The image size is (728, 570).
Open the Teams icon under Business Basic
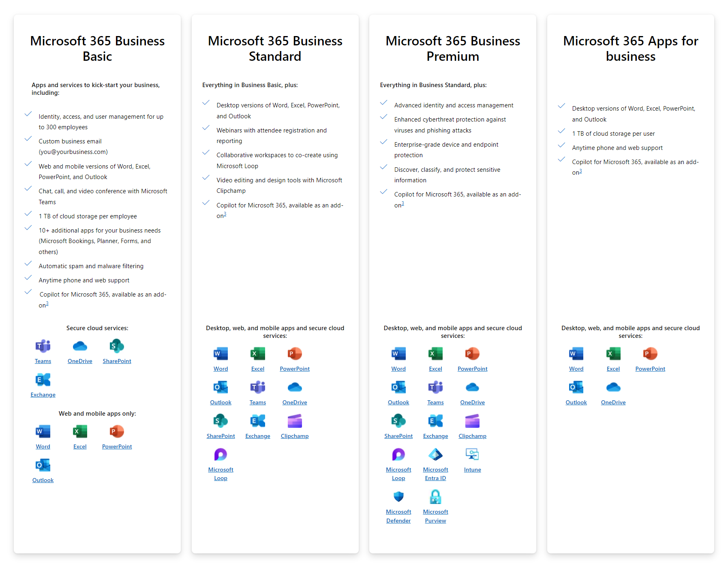tap(43, 346)
